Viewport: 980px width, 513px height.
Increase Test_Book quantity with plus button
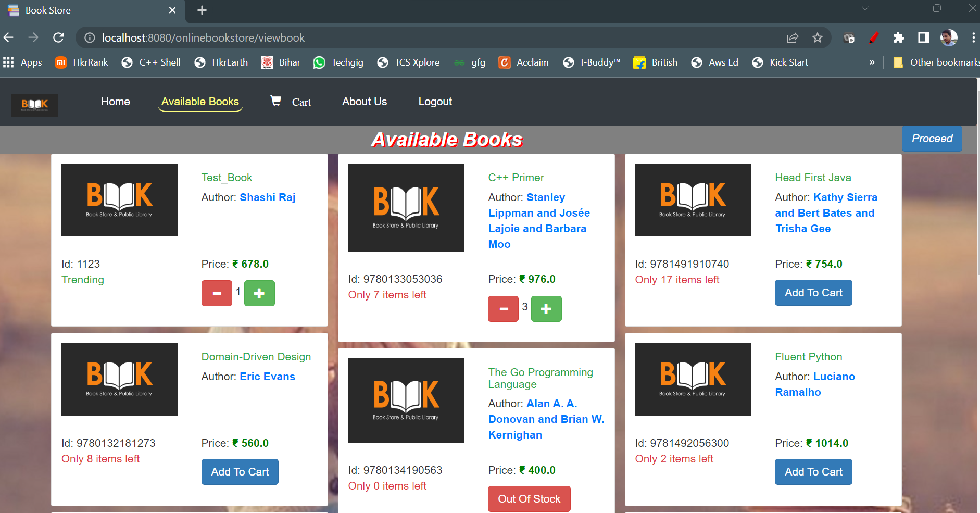coord(259,293)
